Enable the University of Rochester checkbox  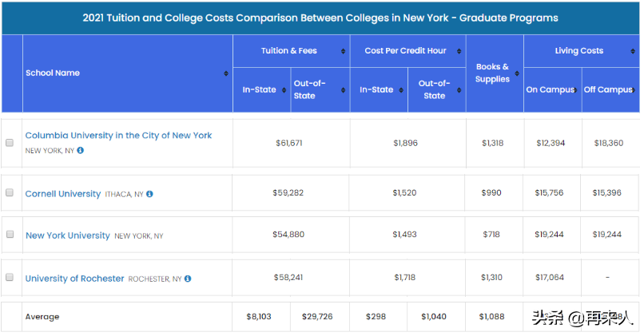point(10,278)
